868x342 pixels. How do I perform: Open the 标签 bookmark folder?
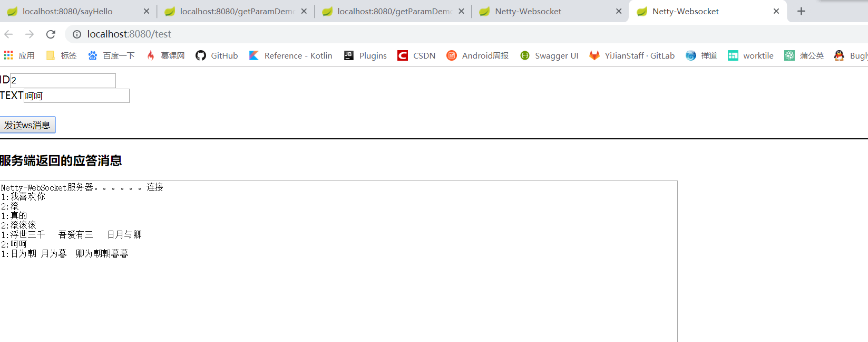tap(62, 55)
